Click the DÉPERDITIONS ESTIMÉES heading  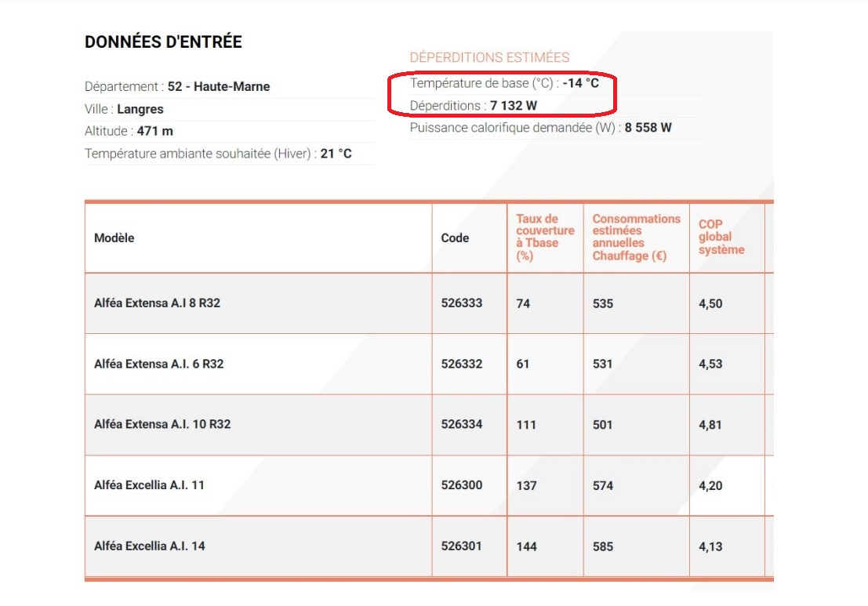click(x=489, y=57)
